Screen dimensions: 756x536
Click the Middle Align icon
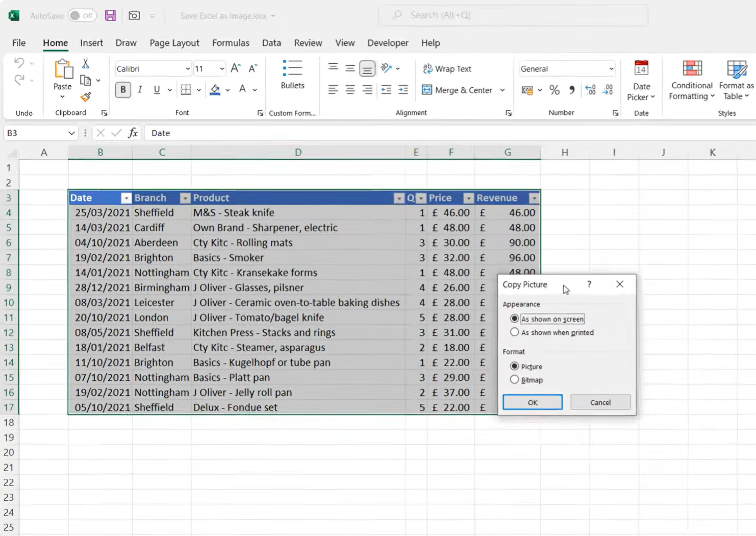pyautogui.click(x=350, y=68)
